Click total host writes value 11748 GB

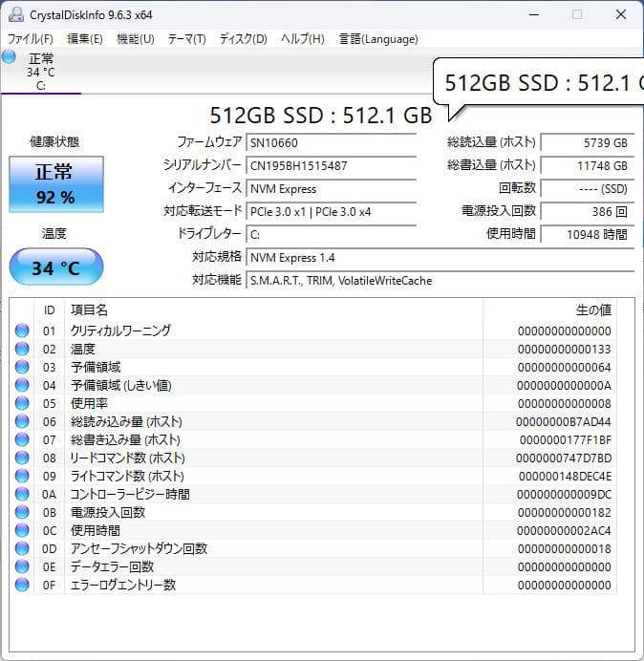click(x=587, y=165)
